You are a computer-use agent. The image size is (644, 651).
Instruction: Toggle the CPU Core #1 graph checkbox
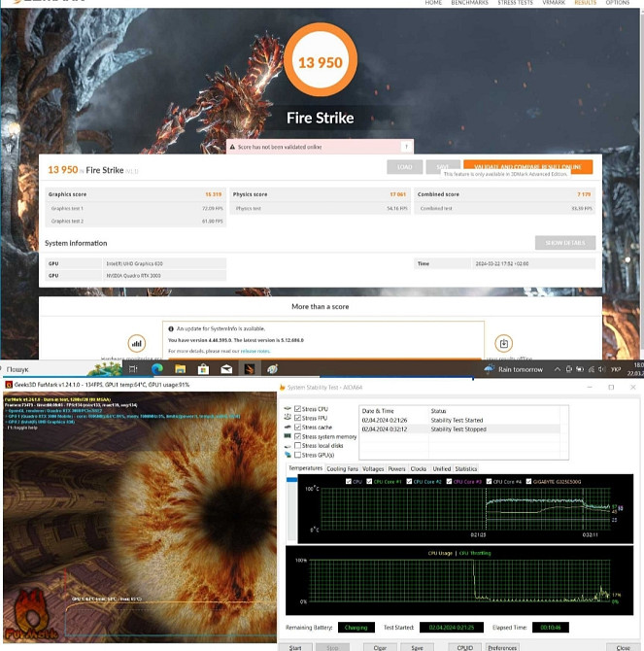367,481
